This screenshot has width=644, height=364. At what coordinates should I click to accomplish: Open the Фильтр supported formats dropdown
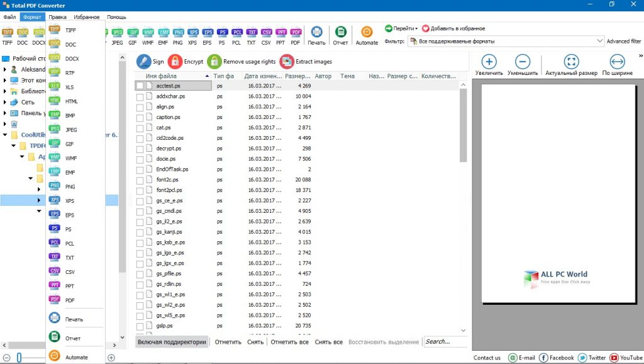[x=506, y=41]
